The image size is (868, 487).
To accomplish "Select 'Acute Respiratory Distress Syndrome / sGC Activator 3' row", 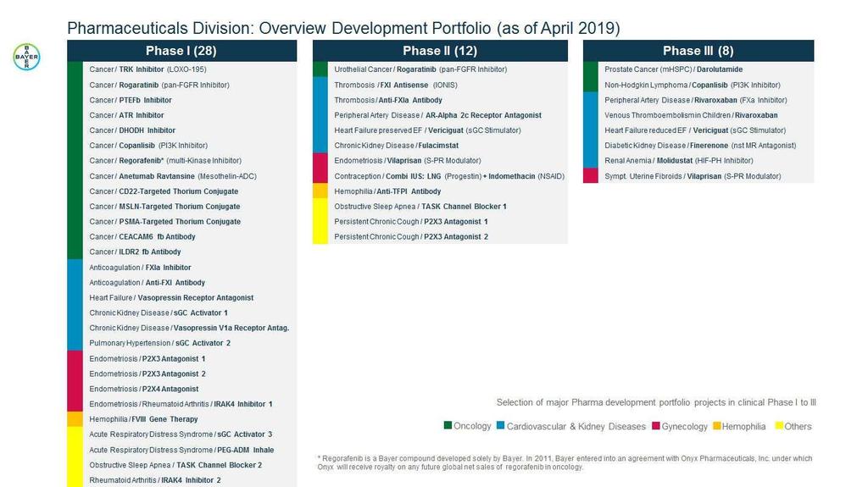I will pyautogui.click(x=181, y=434).
